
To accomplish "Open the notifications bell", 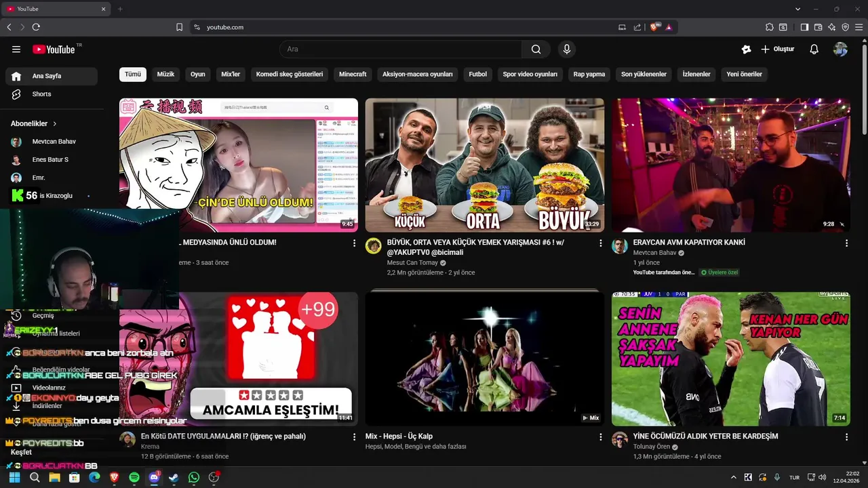I will tap(814, 49).
